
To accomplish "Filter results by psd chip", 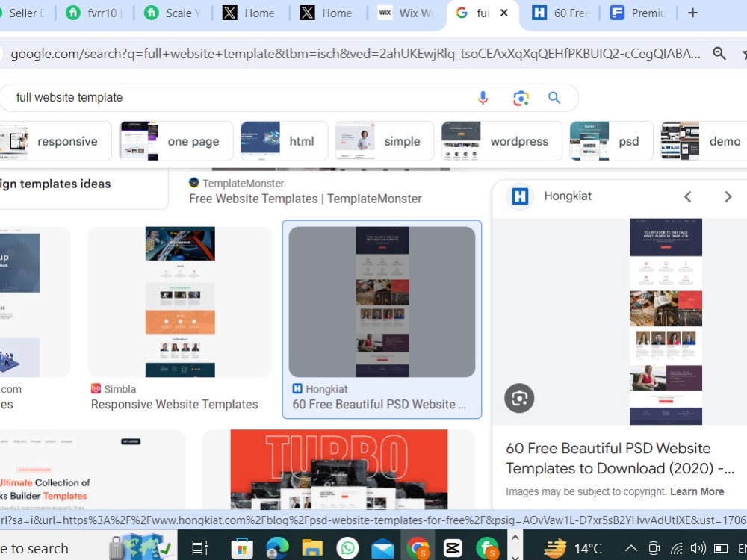I will coord(611,141).
